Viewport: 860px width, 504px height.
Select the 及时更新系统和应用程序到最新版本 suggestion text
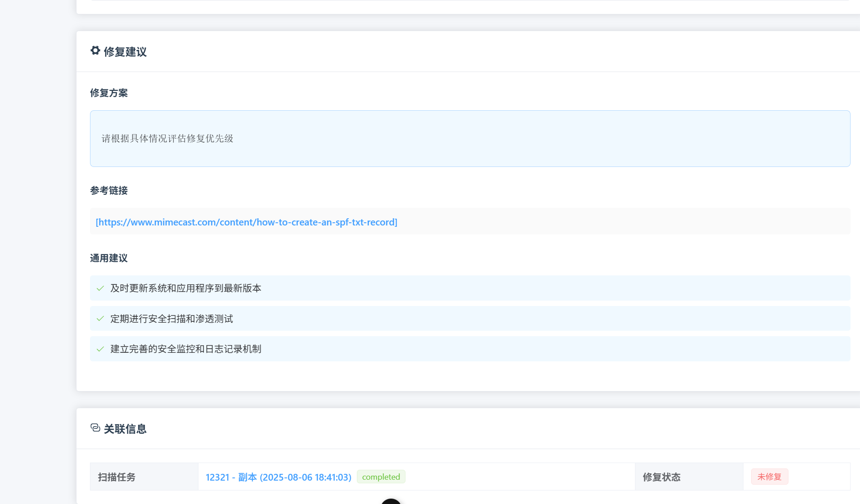click(185, 288)
